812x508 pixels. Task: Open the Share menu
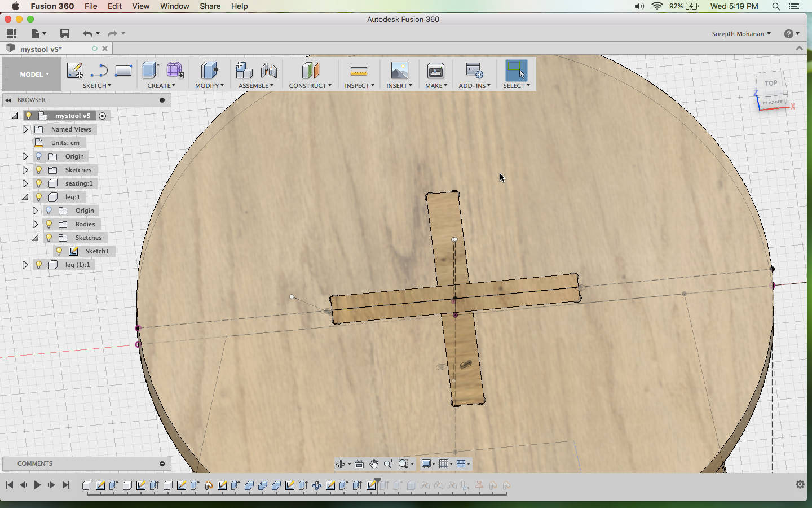(x=210, y=6)
